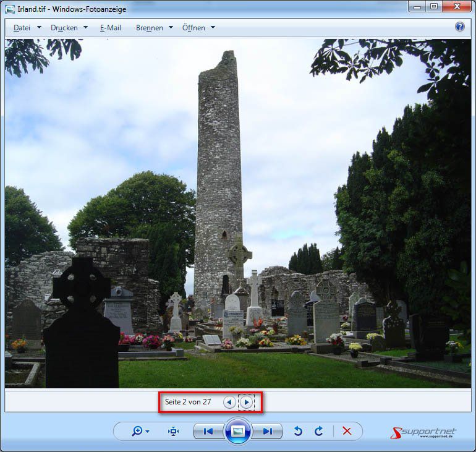The image size is (476, 452).
Task: Skip to the next image
Action: [267, 432]
